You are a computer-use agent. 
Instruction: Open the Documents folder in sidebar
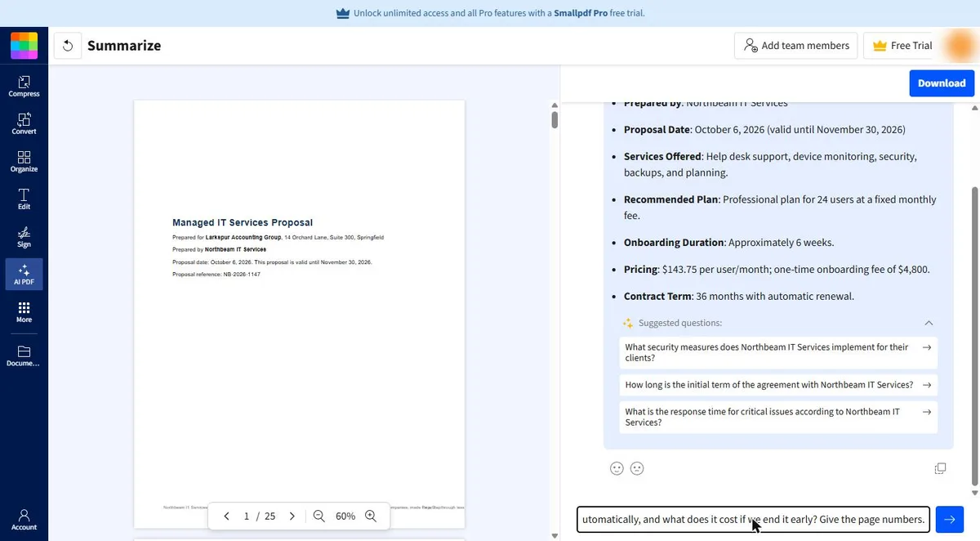[24, 355]
